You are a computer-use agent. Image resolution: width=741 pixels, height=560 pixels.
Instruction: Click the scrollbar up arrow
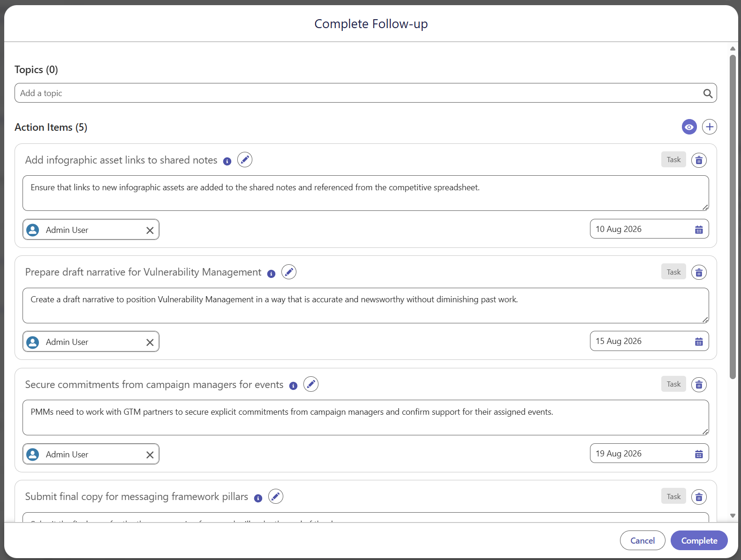pos(733,49)
